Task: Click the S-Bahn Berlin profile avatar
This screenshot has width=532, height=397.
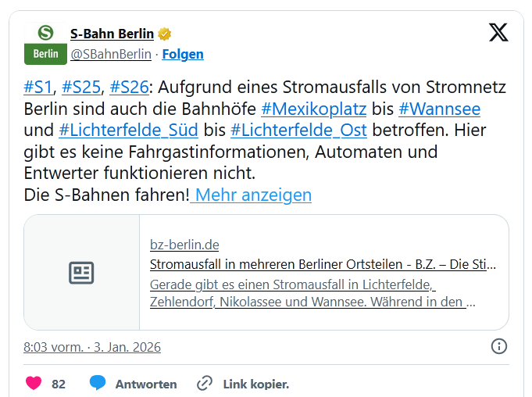Action: point(46,44)
